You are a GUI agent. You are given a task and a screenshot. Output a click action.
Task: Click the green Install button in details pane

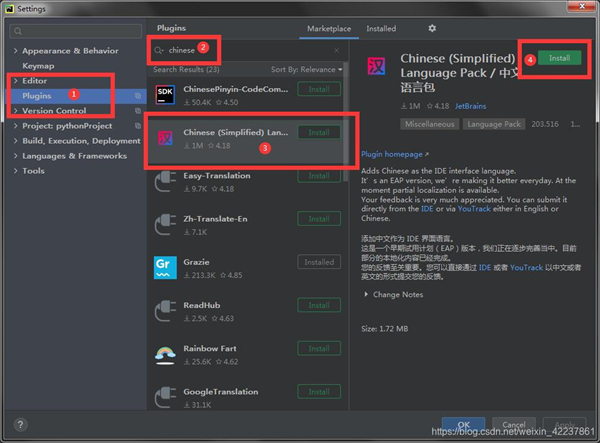[559, 58]
